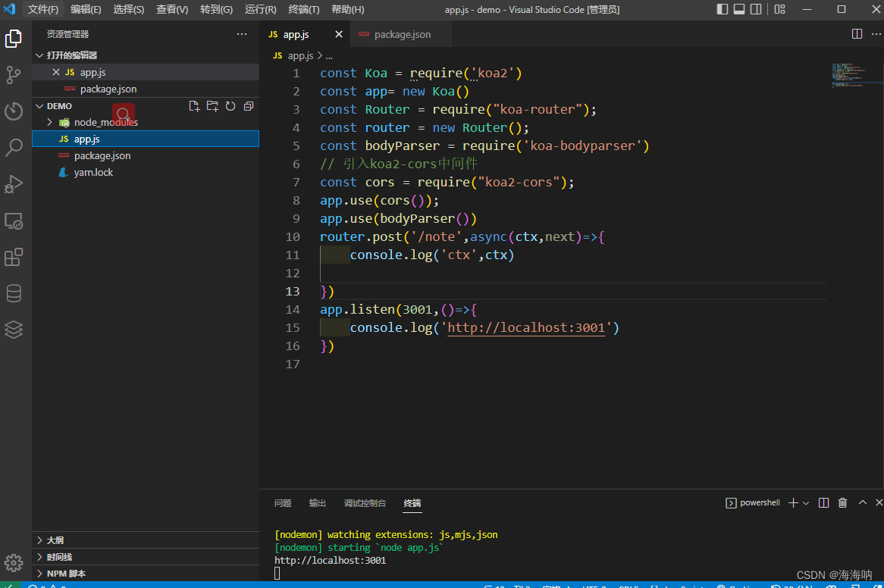Viewport: 884px width, 588px height.
Task: Open the Remote Explorer icon
Action: click(14, 220)
